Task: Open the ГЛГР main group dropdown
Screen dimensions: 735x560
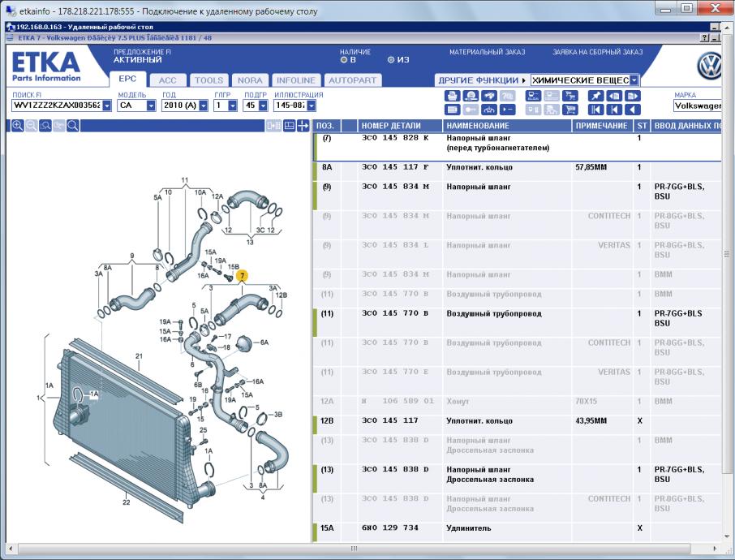Action: tap(233, 106)
